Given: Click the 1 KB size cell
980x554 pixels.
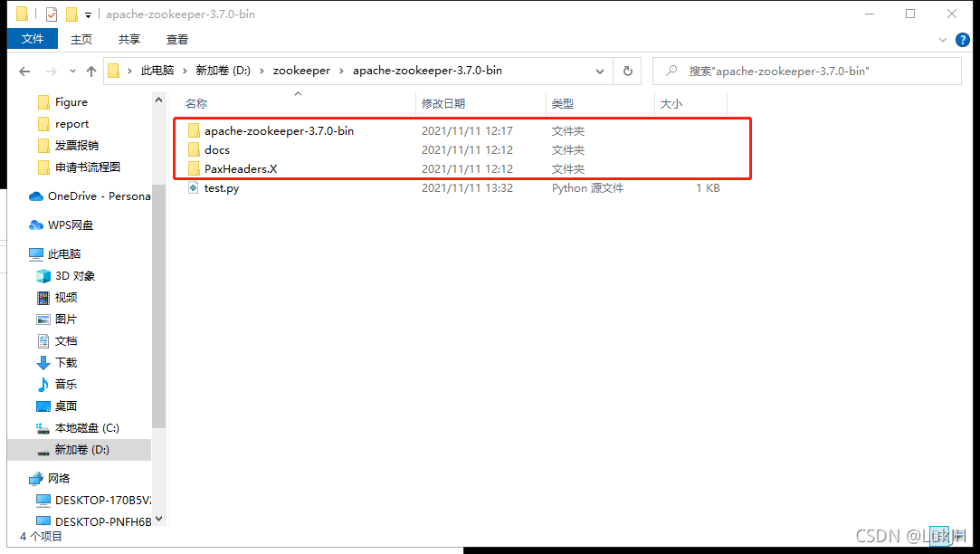Looking at the screenshot, I should [708, 188].
